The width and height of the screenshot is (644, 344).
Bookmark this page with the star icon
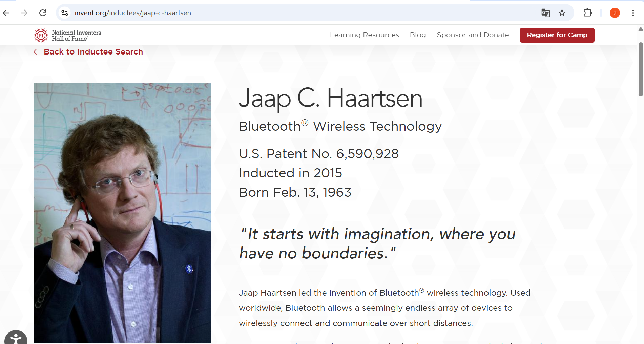[x=562, y=13]
